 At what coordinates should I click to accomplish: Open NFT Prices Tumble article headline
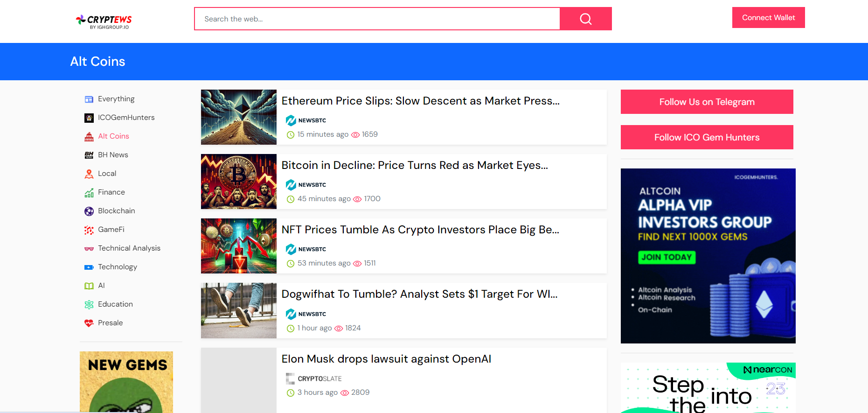(x=420, y=230)
